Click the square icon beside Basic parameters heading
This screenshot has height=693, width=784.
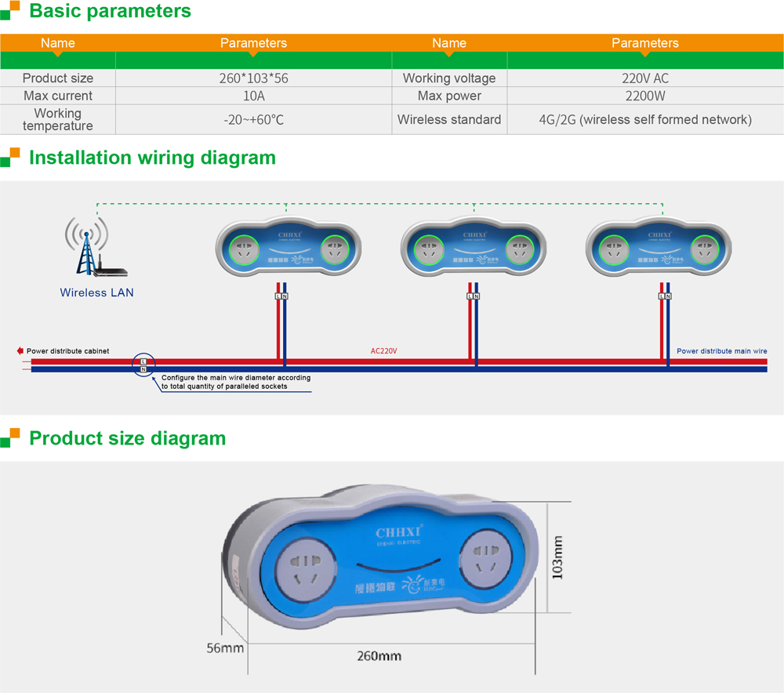point(11,13)
